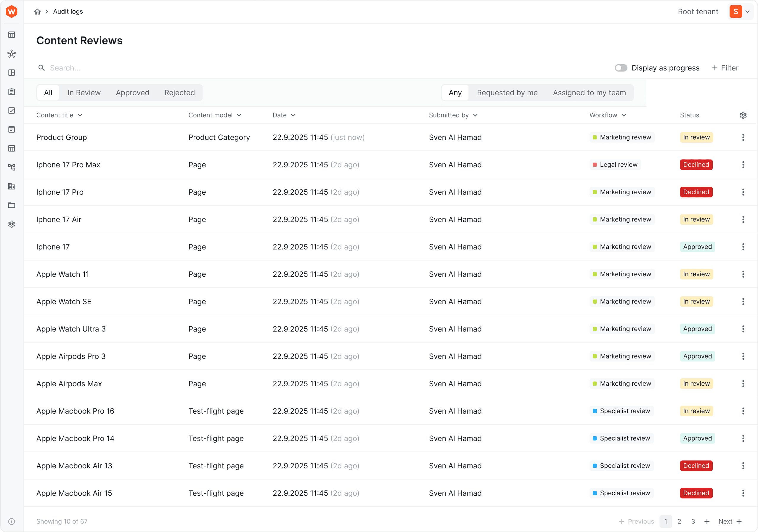Open the Audit logs breadcrumb link
Viewport: 758px width, 532px height.
tap(68, 11)
